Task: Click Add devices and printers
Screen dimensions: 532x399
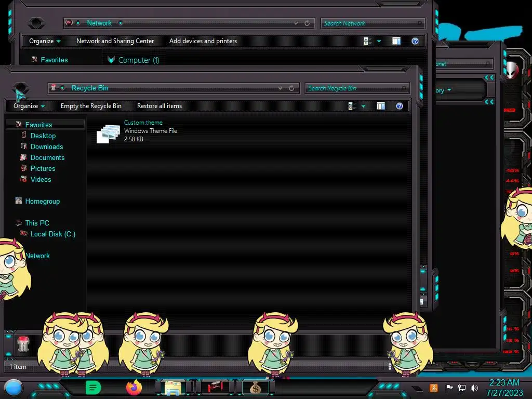Action: pos(203,41)
